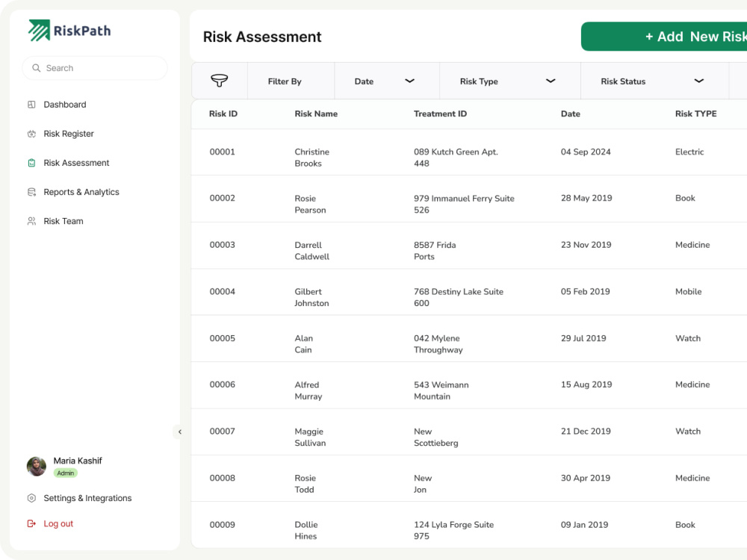747x560 pixels.
Task: Expand the Risk Status filter dropdown
Action: click(x=654, y=81)
